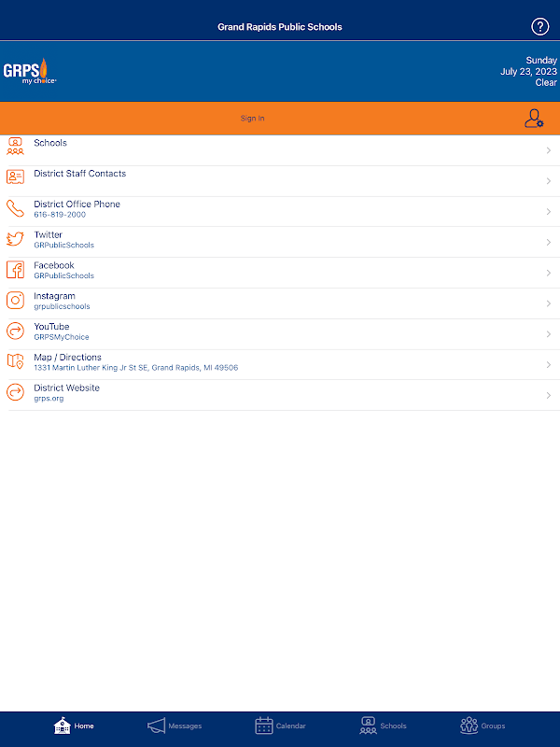Click the Schools icon in bottom bar

click(368, 726)
